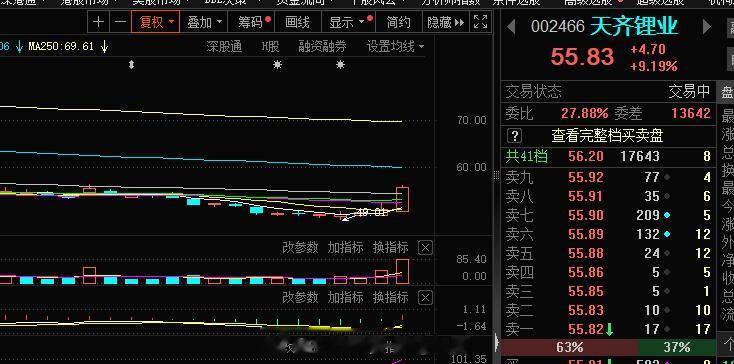
Task: Click the MA250:69.61 indicator label
Action: [61, 47]
